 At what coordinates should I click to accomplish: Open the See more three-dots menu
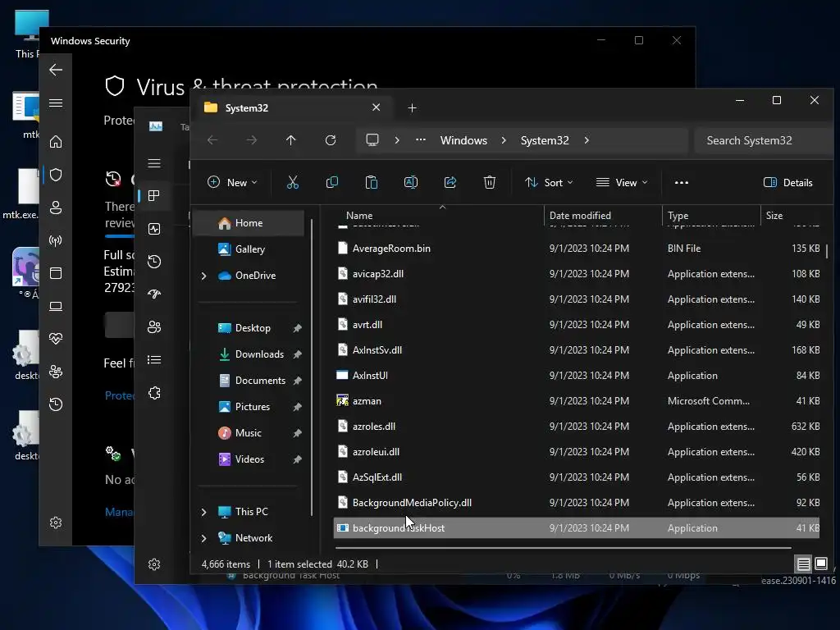click(x=682, y=183)
